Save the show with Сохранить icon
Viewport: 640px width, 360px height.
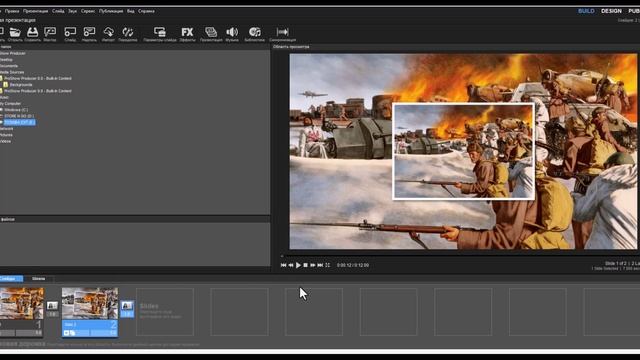coord(32,34)
